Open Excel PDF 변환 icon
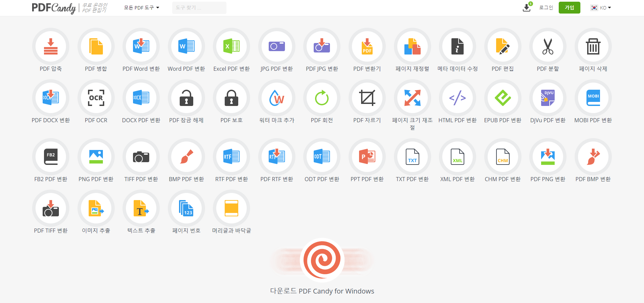 [x=231, y=46]
